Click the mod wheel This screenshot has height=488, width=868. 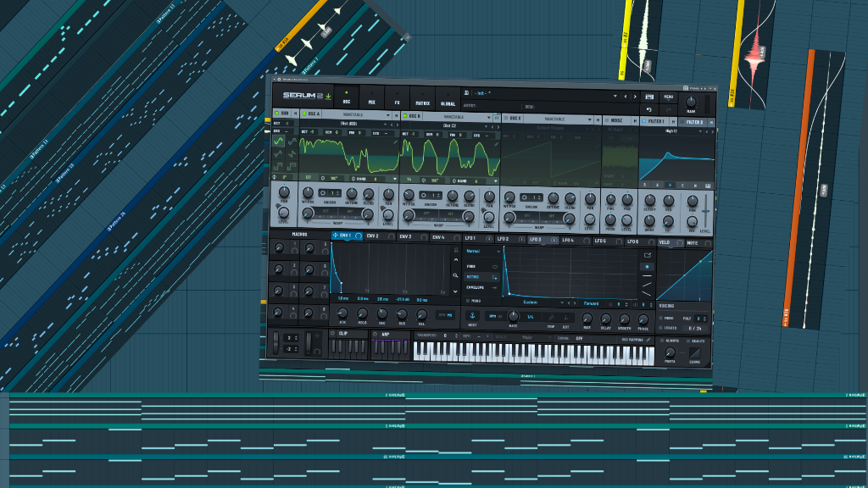click(309, 344)
